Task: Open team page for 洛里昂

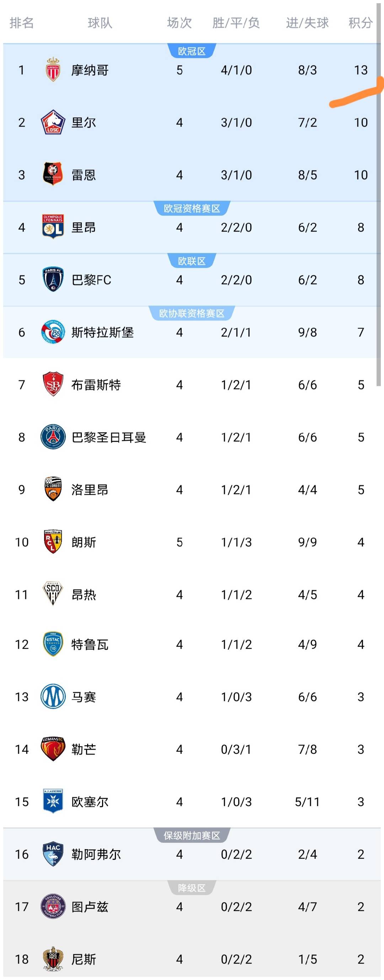Action: pyautogui.click(x=90, y=489)
